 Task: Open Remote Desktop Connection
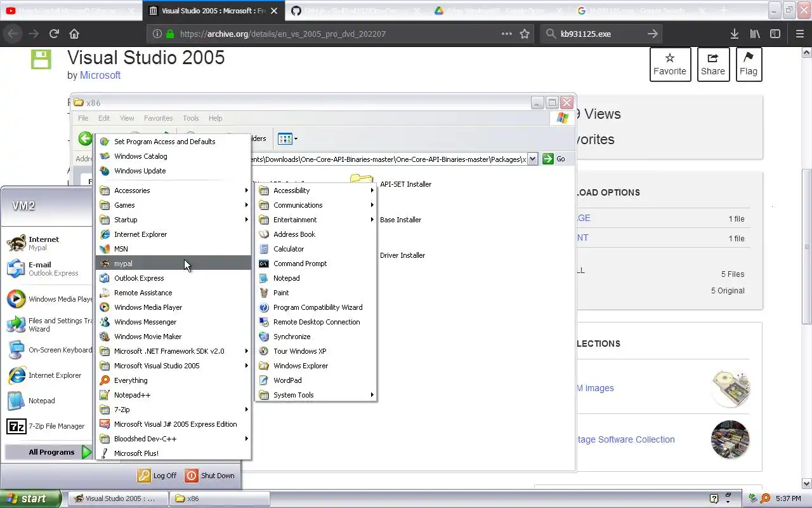[x=316, y=322]
